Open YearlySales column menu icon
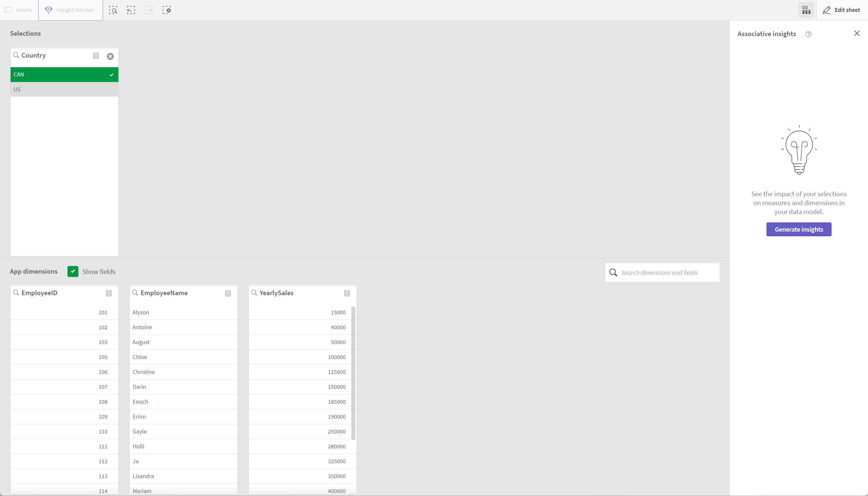868x496 pixels. pyautogui.click(x=347, y=293)
